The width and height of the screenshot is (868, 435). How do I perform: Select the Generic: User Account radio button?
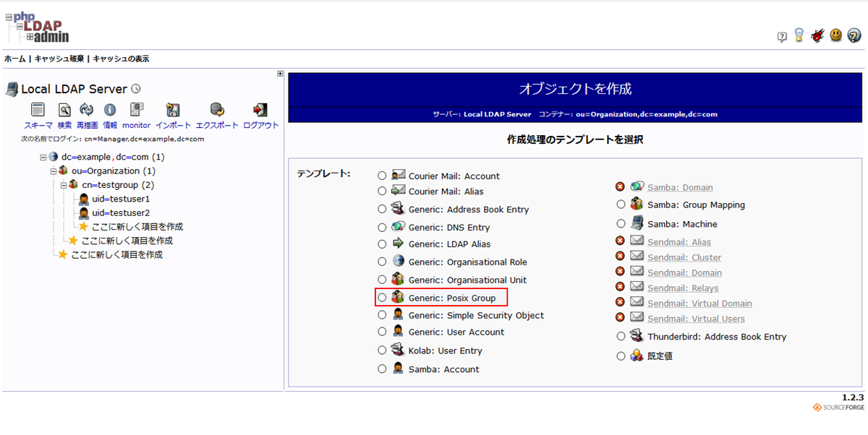pyautogui.click(x=382, y=332)
